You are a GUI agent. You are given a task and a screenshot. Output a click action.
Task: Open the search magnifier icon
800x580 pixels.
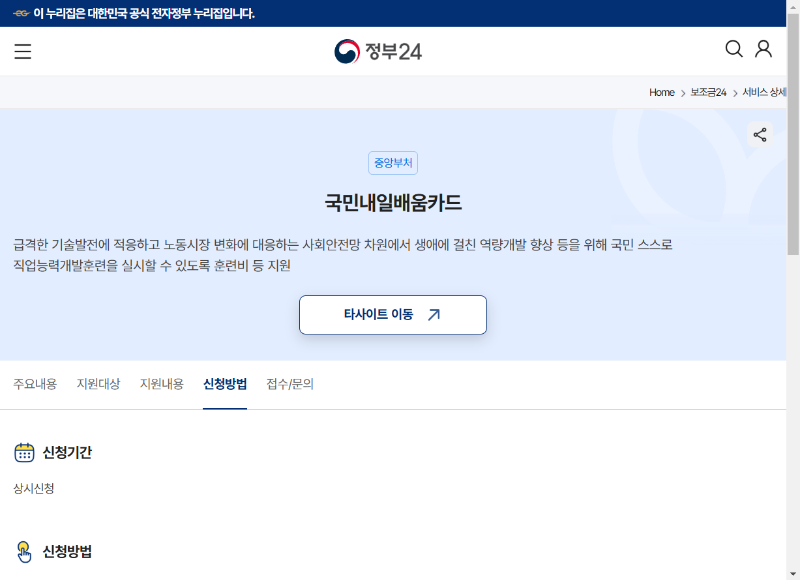point(734,49)
